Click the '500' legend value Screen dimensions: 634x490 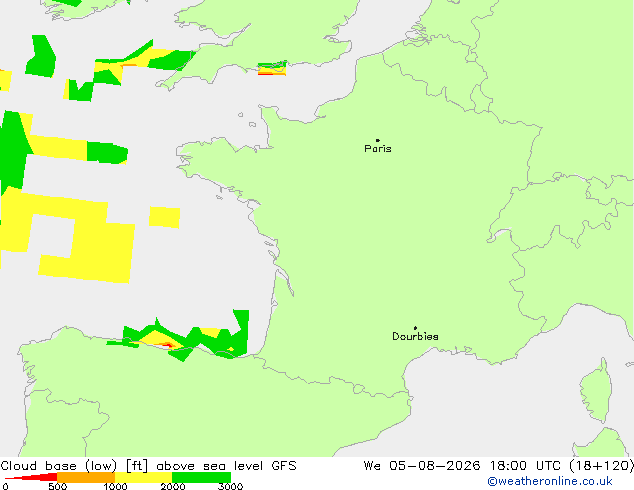tap(57, 486)
